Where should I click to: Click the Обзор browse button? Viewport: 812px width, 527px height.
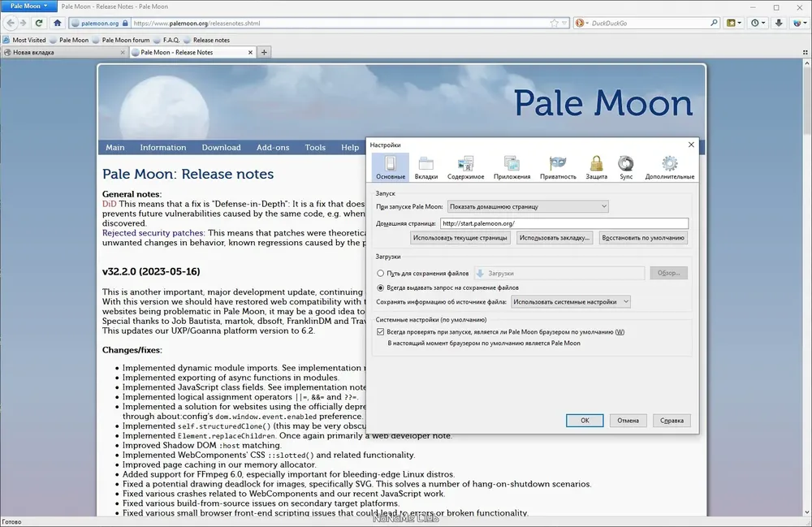coord(668,273)
